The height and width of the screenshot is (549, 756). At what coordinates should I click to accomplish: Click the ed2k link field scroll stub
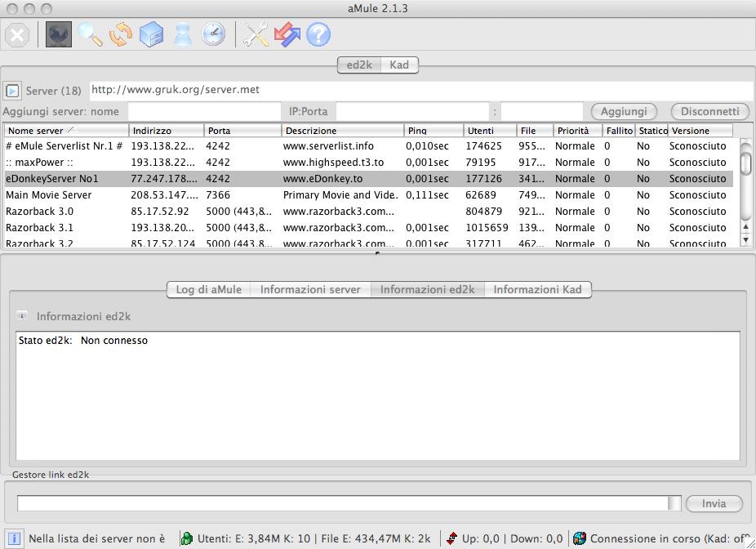pyautogui.click(x=674, y=503)
